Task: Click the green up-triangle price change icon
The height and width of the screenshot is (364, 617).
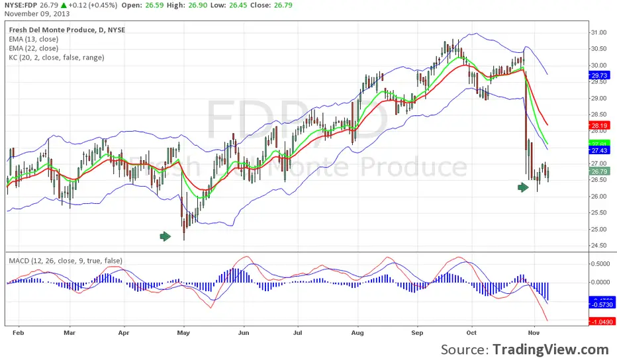Action: 64,5
